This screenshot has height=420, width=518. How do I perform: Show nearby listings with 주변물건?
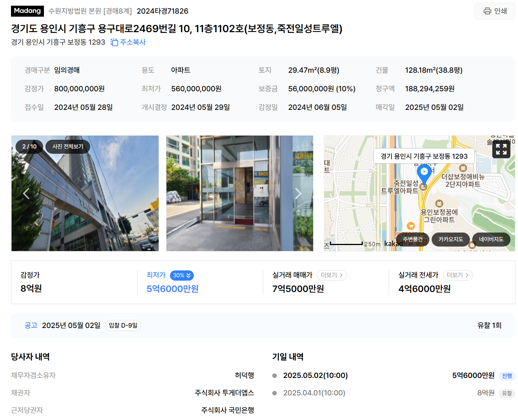pyautogui.click(x=413, y=239)
